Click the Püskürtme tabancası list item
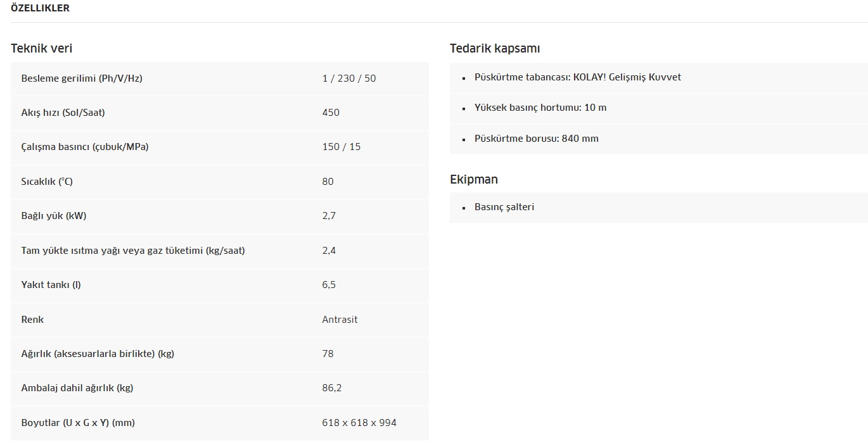868x445 pixels. tap(577, 77)
